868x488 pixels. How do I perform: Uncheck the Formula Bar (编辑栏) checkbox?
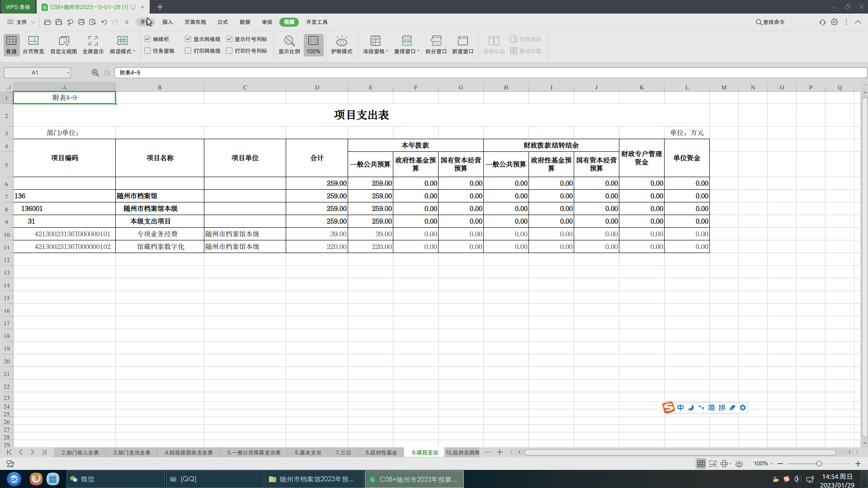[x=147, y=39]
